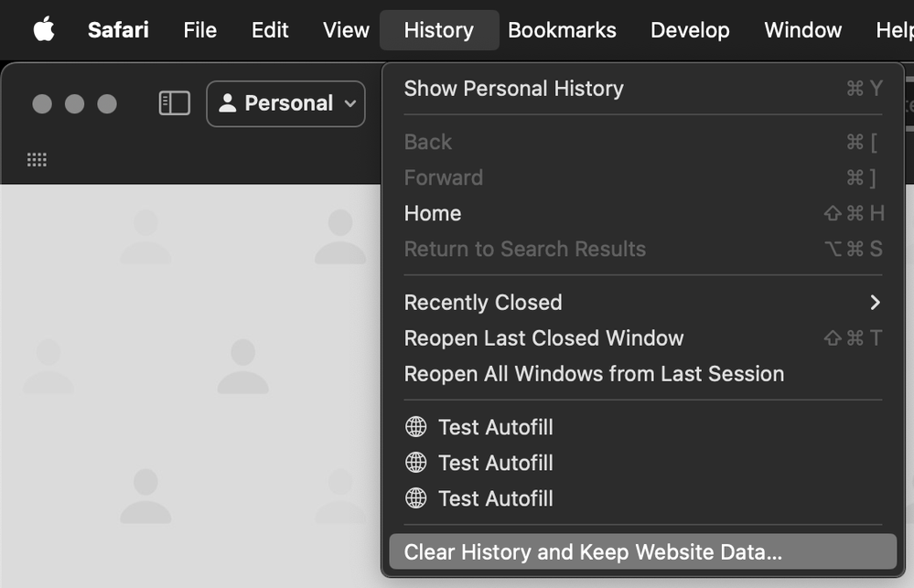Click the yellow minimize window button

point(75,103)
